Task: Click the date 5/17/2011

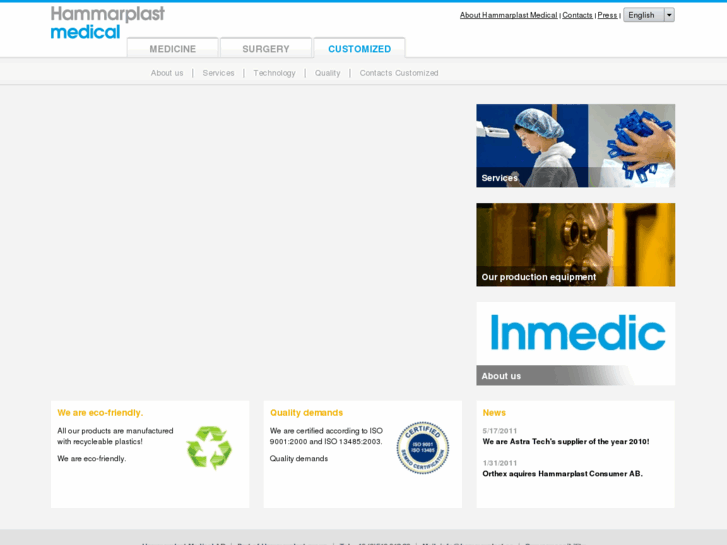Action: point(499,431)
